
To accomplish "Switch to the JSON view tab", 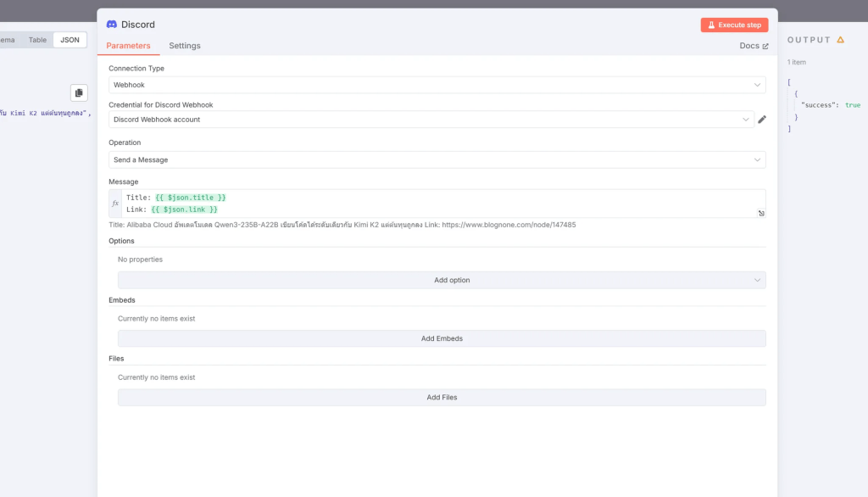I will pos(70,40).
